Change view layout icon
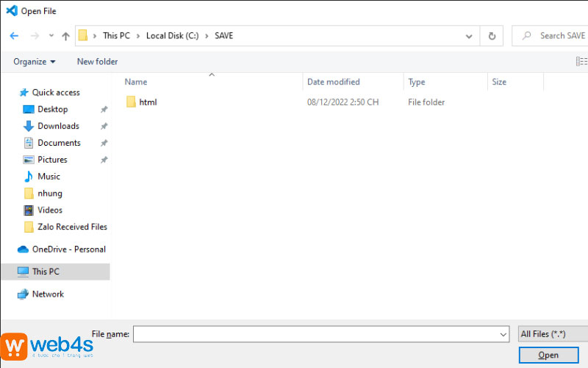The height and width of the screenshot is (368, 588). [581, 61]
